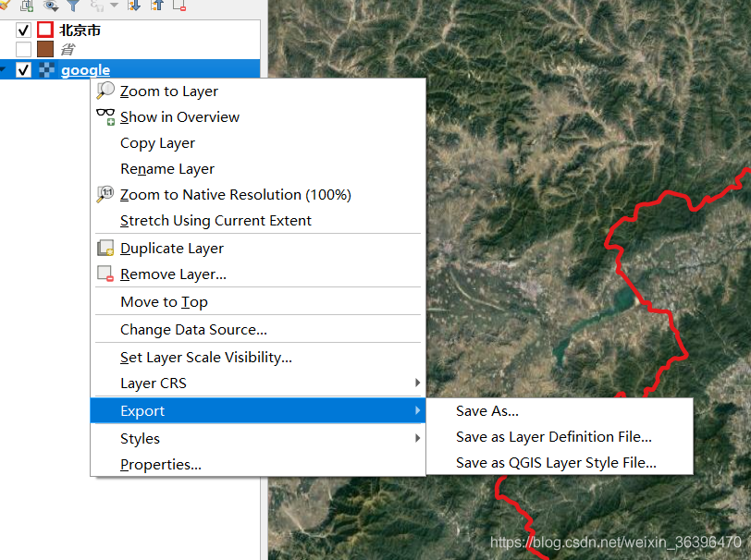Click the Remove Layer menu icon
The width and height of the screenshot is (751, 560).
click(105, 274)
